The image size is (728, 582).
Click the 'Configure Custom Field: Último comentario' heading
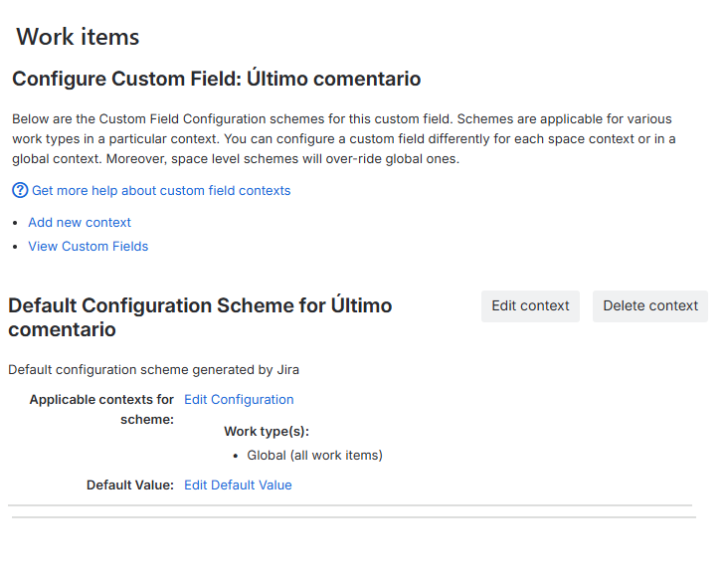(216, 79)
